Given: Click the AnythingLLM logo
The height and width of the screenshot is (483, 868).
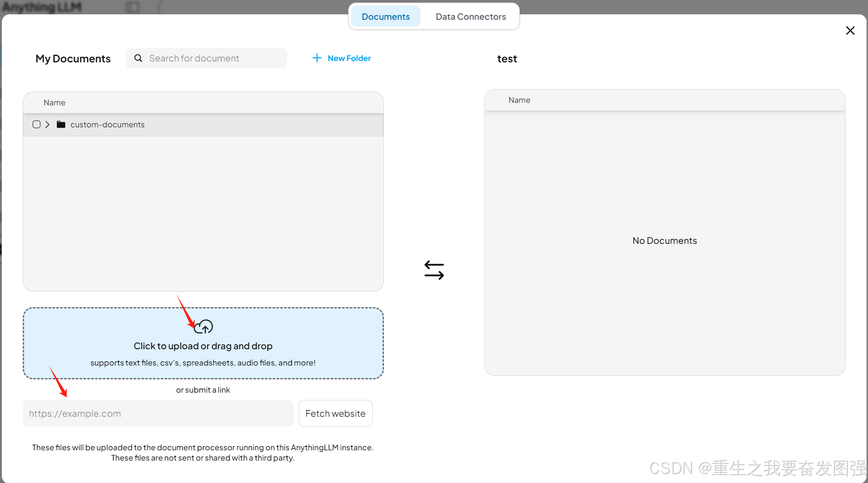Looking at the screenshot, I should tap(42, 7).
